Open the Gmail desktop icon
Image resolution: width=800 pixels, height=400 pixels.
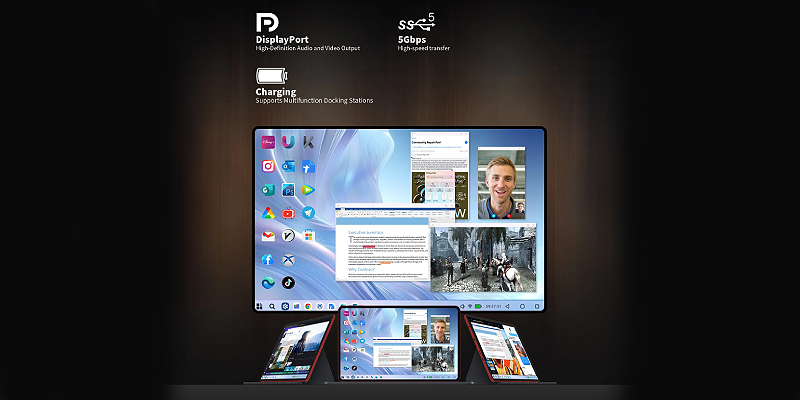[x=268, y=237]
